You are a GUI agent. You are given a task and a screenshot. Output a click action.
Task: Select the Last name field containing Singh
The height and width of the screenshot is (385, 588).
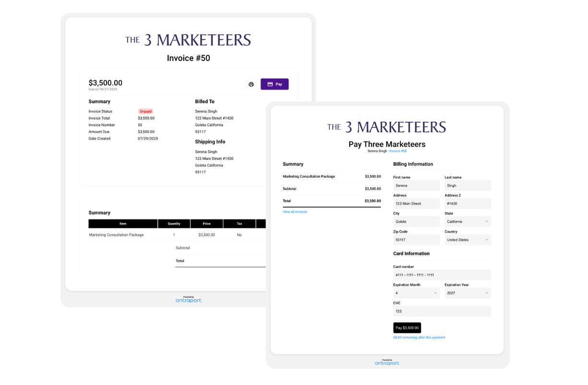(x=468, y=186)
